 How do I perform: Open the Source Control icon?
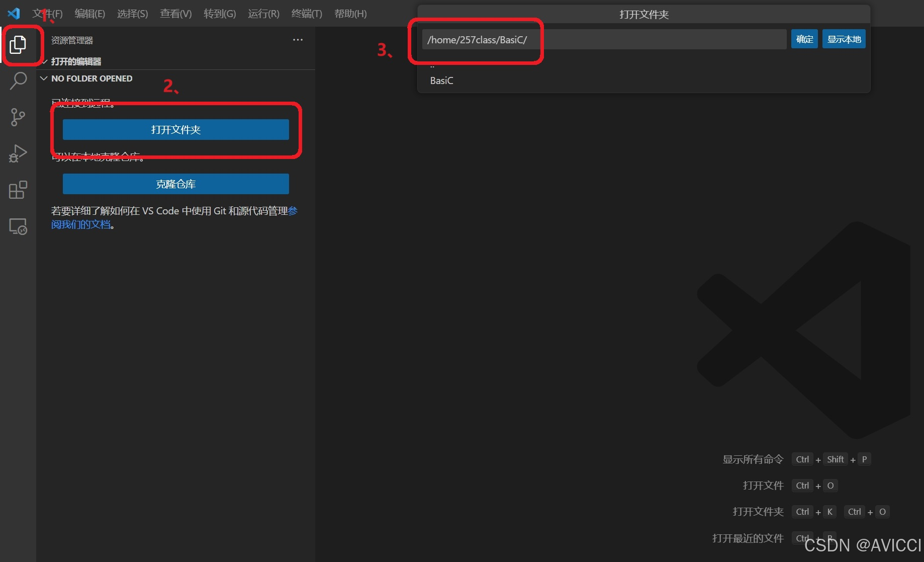[19, 117]
